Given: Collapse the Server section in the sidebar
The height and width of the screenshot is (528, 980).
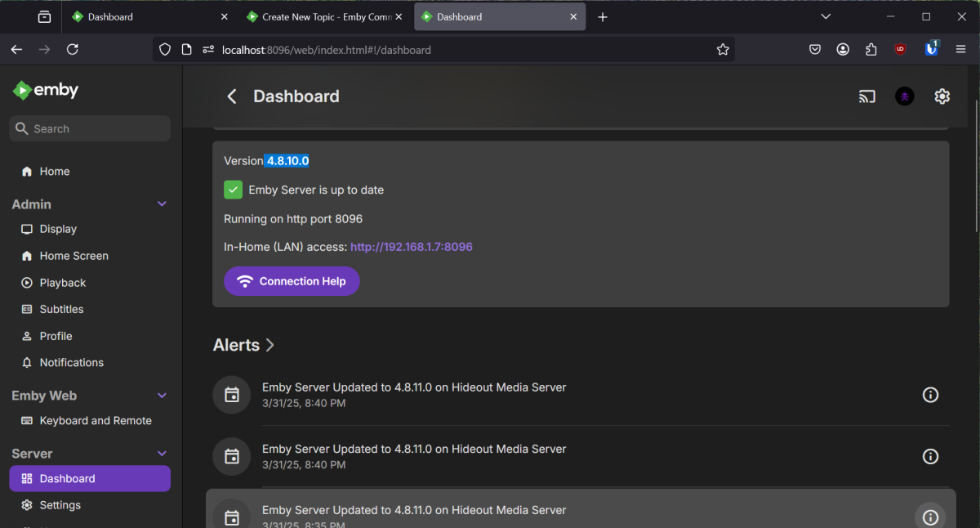Looking at the screenshot, I should 162,454.
